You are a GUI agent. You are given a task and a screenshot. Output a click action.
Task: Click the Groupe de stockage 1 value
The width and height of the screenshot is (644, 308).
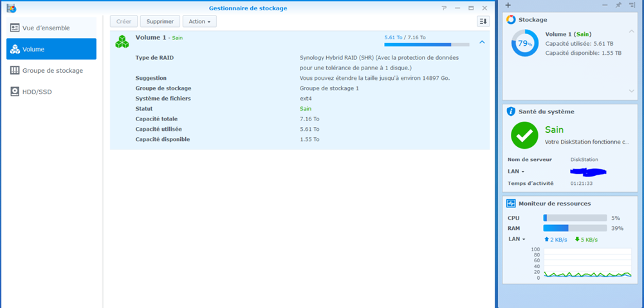pyautogui.click(x=329, y=88)
